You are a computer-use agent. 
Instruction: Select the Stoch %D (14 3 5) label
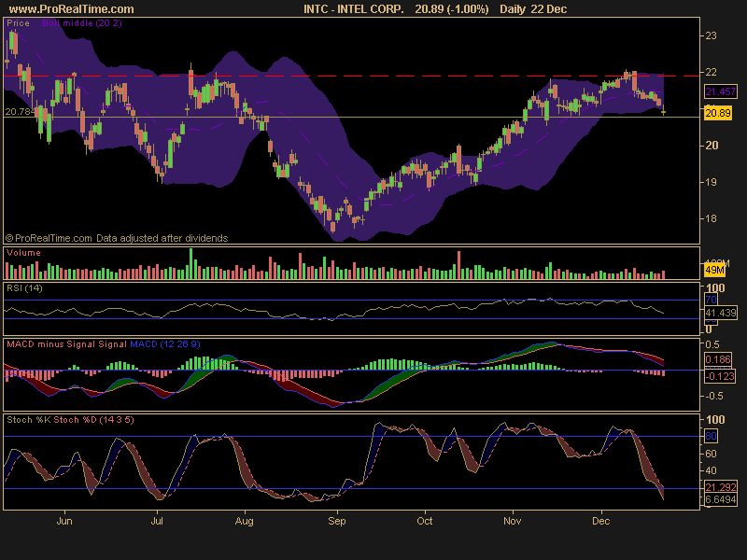tap(94, 419)
